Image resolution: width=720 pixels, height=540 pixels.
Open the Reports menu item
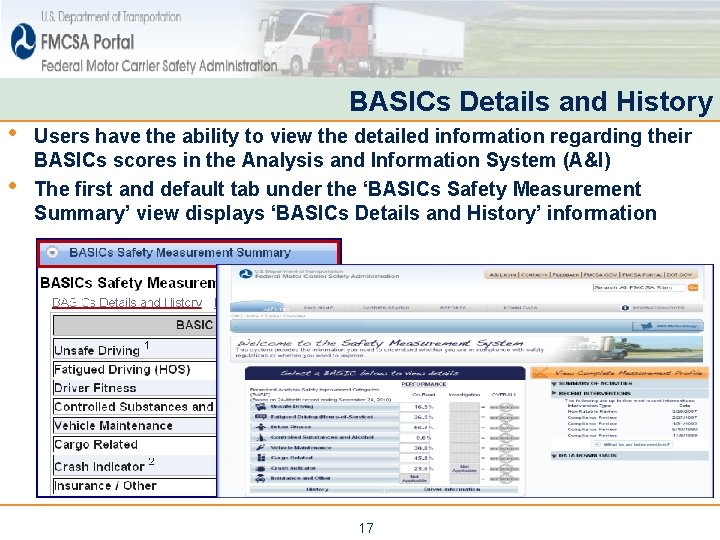452,308
